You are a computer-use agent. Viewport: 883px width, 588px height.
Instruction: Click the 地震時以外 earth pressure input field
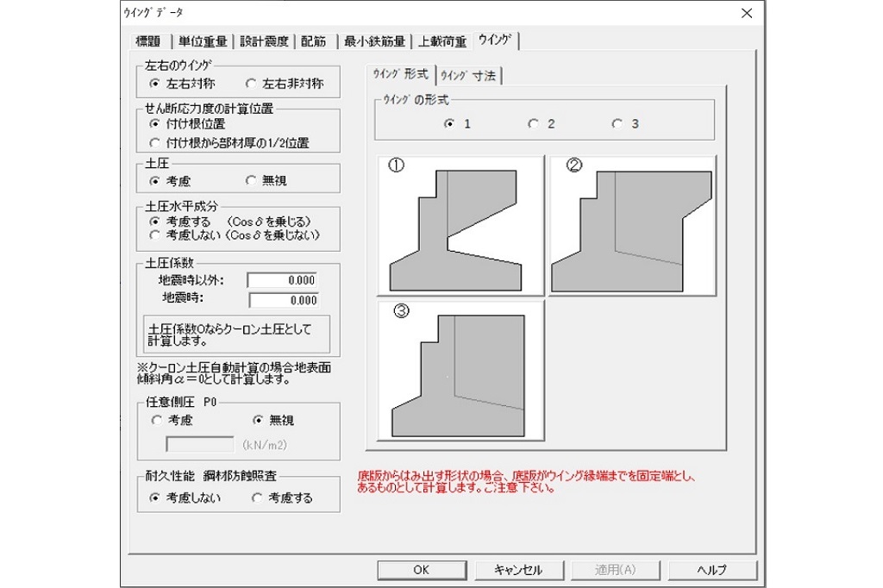tap(282, 279)
